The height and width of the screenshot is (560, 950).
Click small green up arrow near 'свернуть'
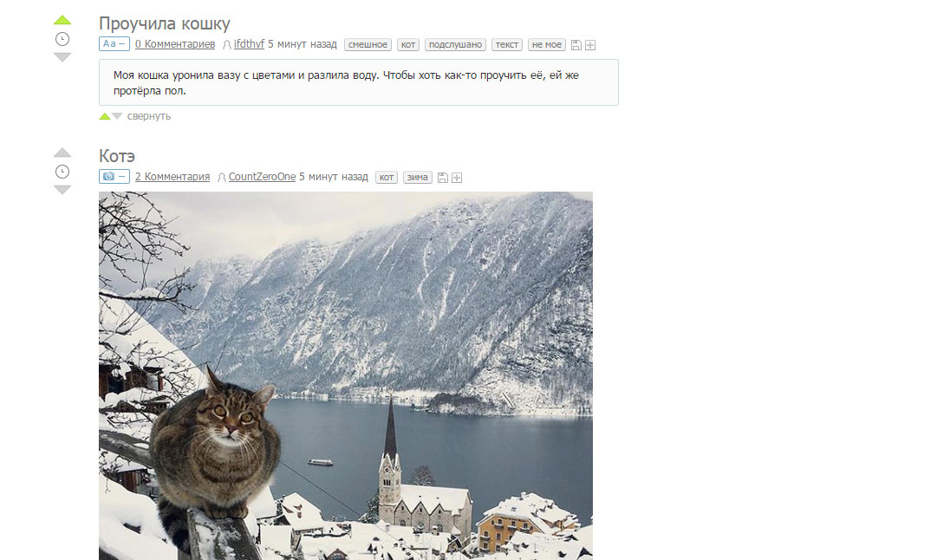click(x=105, y=116)
